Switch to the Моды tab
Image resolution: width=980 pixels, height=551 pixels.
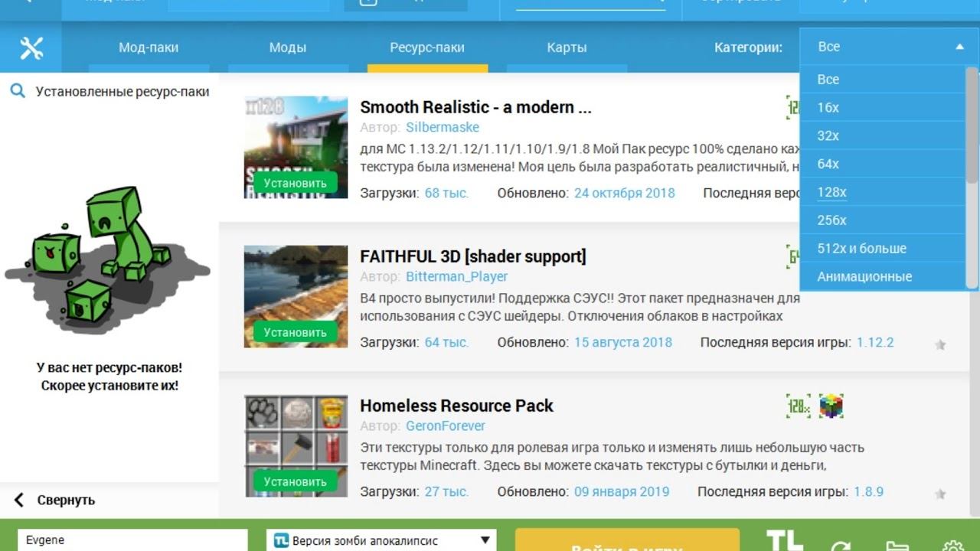(x=288, y=47)
